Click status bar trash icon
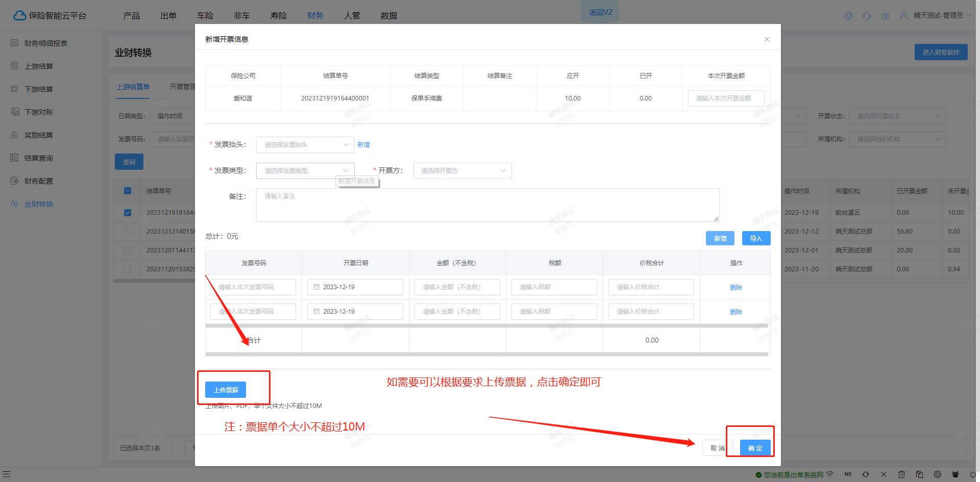The image size is (980, 482). click(x=901, y=474)
